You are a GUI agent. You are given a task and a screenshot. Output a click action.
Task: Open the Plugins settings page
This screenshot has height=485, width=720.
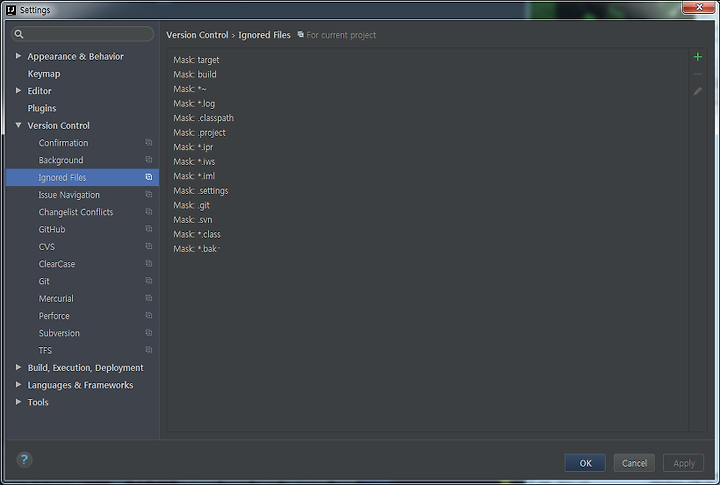[x=42, y=108]
